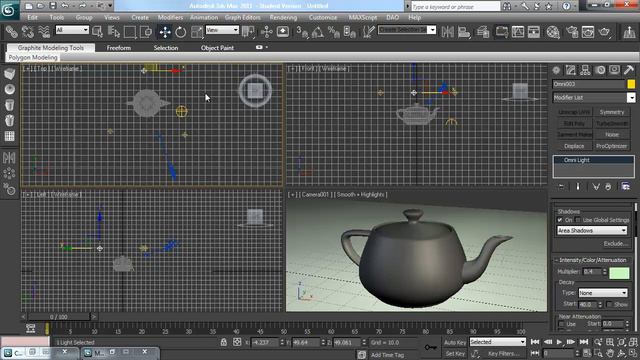The image size is (640, 360).
Task: Click the Bind to Space Warp icon
Action: [44, 32]
